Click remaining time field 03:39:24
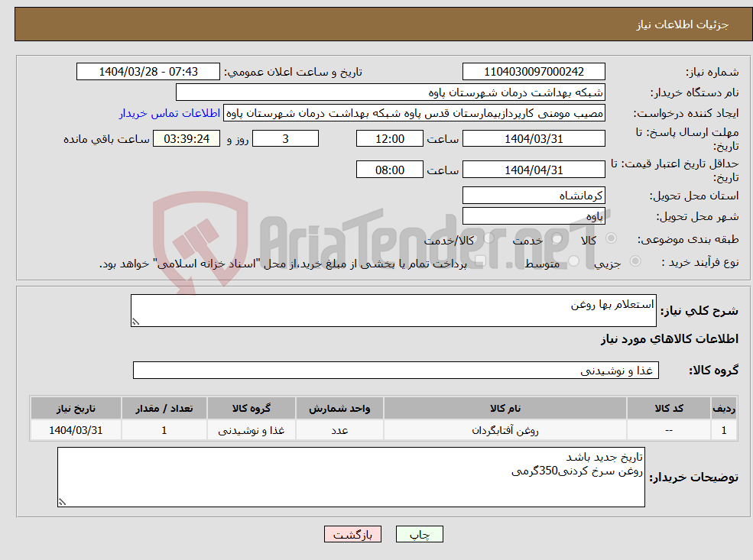 (187, 139)
